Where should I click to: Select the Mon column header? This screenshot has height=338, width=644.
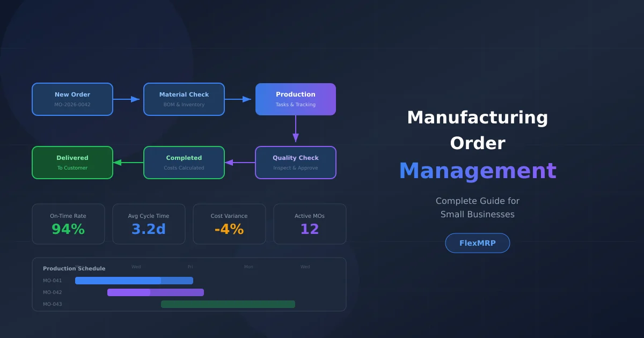click(248, 266)
